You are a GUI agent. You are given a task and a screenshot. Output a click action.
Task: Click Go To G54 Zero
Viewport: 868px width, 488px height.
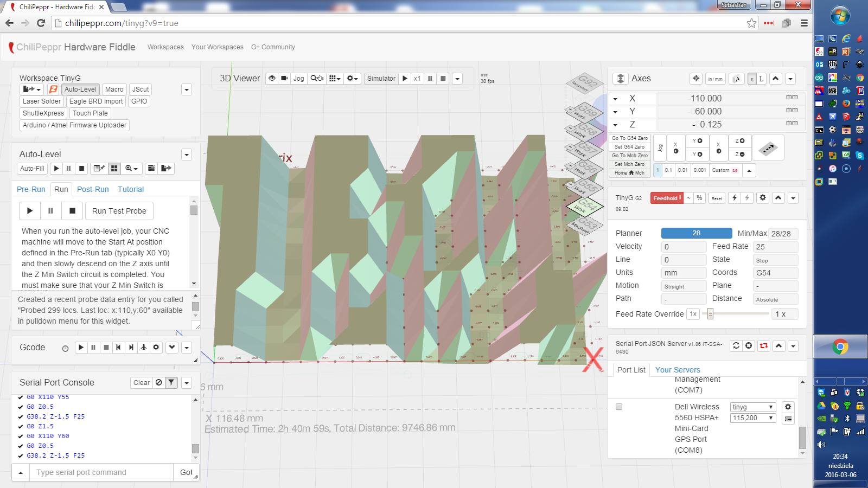[630, 138]
